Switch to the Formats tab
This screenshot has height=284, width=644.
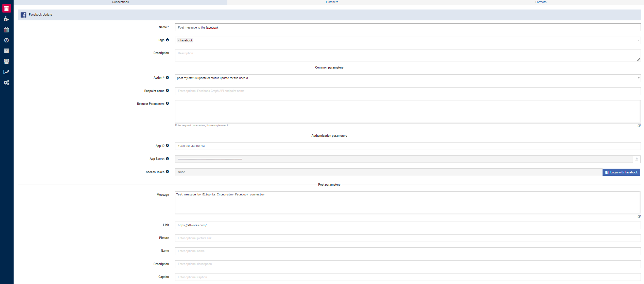(x=541, y=2)
